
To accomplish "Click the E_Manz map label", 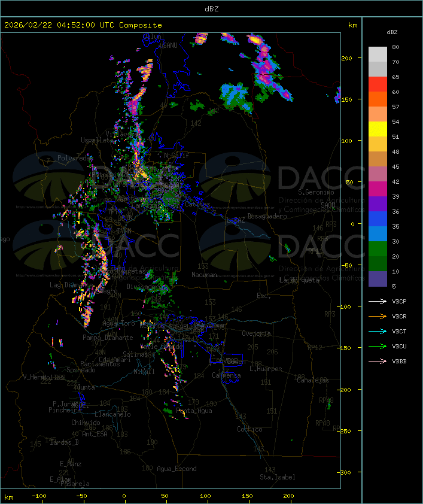I will click(71, 464).
